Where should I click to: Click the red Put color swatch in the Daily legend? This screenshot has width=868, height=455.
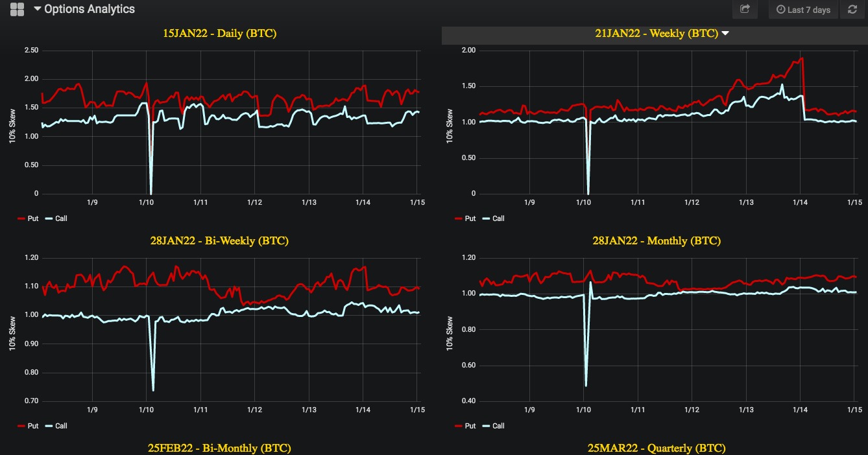click(x=21, y=219)
